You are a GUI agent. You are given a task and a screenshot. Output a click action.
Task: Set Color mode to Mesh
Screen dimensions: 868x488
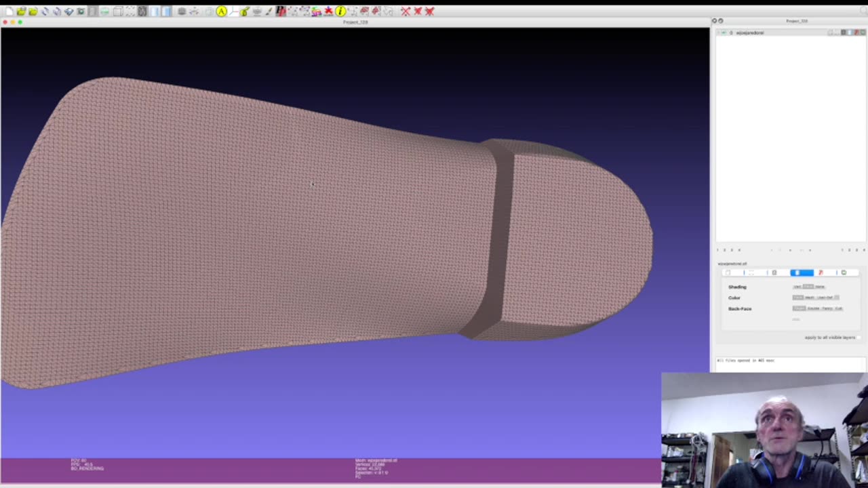click(x=809, y=298)
